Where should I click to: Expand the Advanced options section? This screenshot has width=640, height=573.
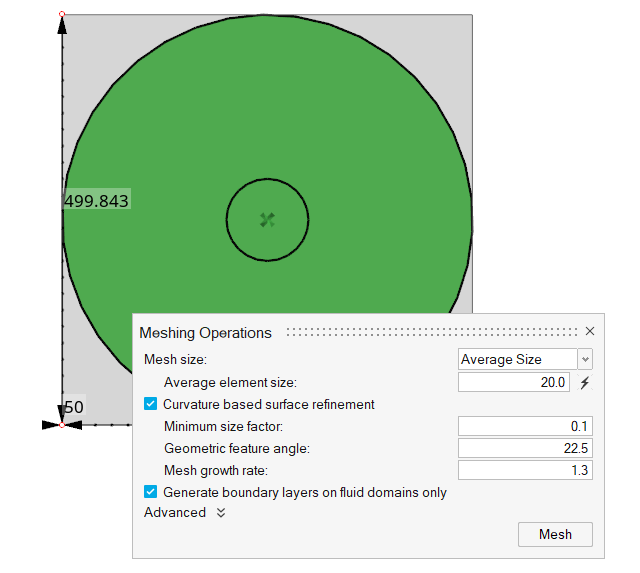pos(221,513)
